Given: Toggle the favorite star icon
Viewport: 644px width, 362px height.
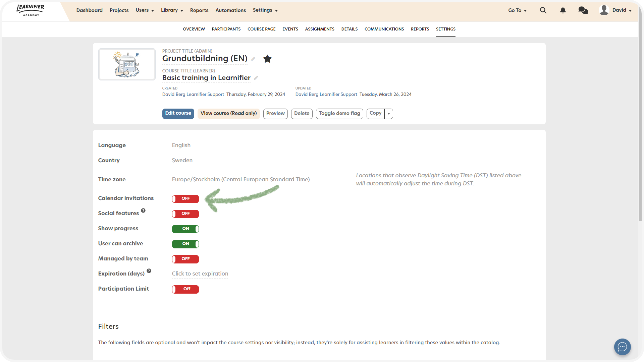Looking at the screenshot, I should [267, 59].
